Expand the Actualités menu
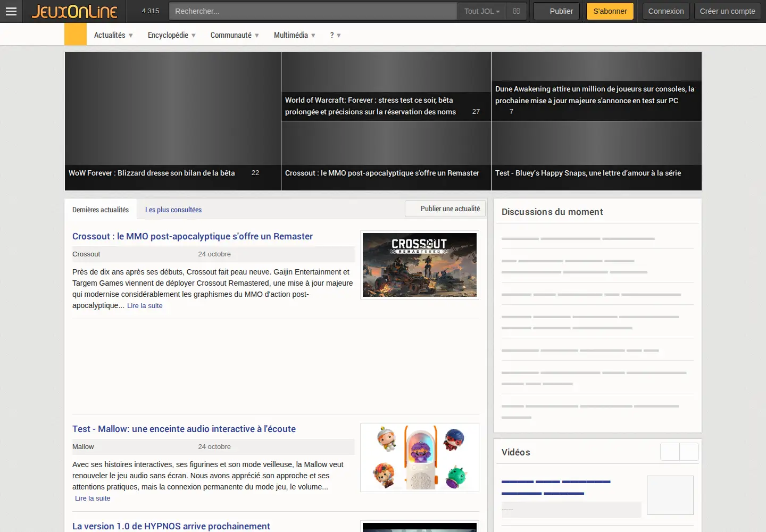 click(113, 35)
